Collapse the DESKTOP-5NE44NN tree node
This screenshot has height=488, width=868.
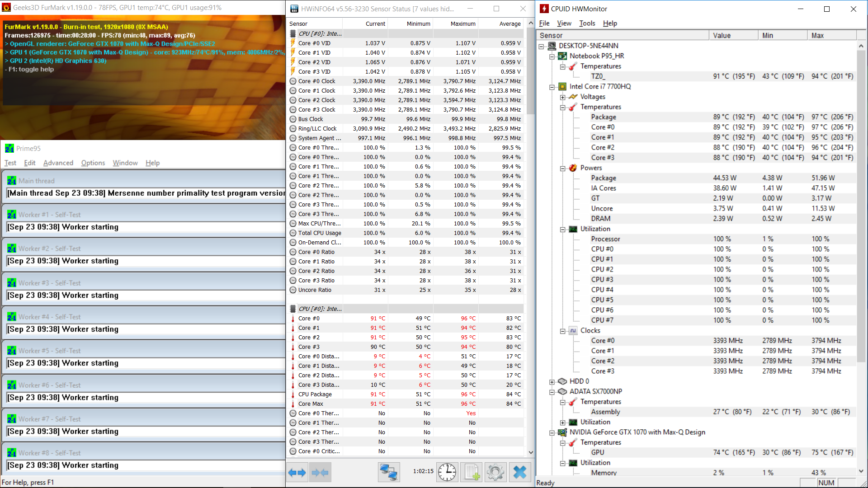(x=541, y=46)
